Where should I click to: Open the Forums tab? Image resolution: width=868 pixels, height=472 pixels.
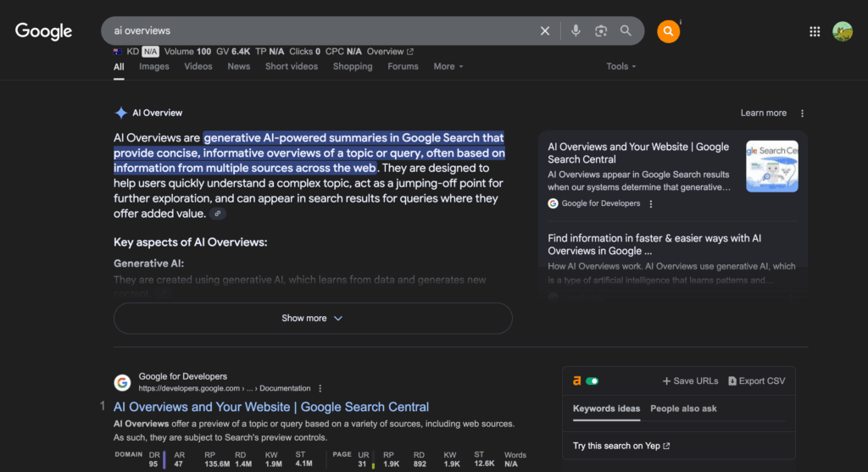click(403, 66)
